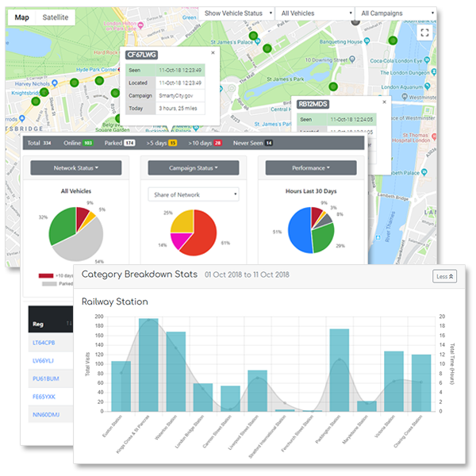This screenshot has height=476, width=476.
Task: Click the London Aquarium map pin
Action: click(x=428, y=86)
